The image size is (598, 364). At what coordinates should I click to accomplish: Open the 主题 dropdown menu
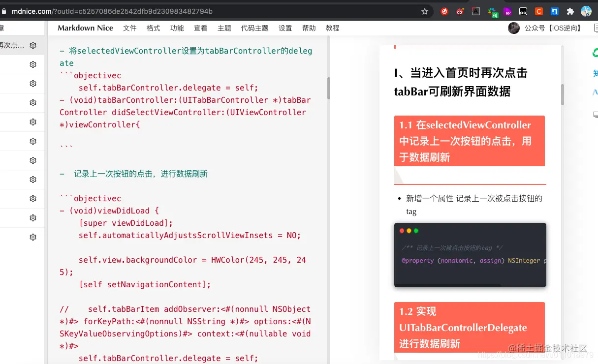click(x=224, y=28)
